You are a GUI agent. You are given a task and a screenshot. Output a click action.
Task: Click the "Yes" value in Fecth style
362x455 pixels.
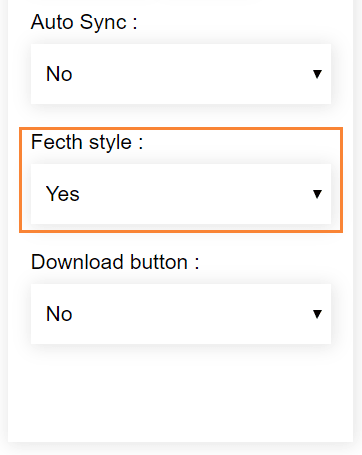click(63, 194)
